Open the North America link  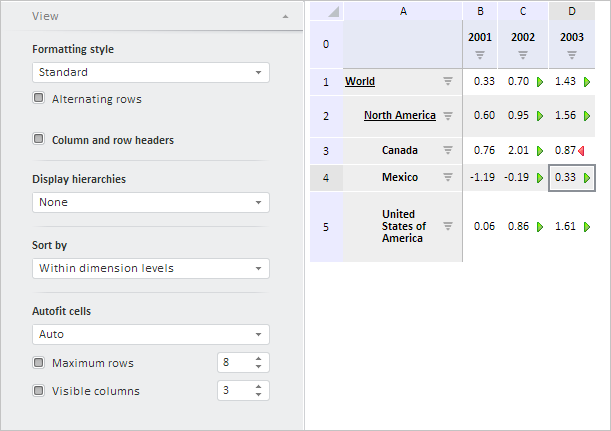pyautogui.click(x=399, y=116)
